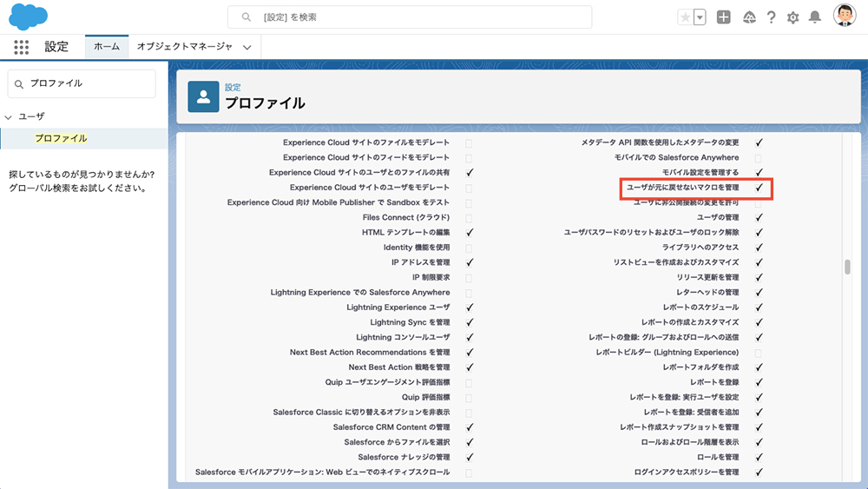This screenshot has width=868, height=489.
Task: Toggle ユーザが元に戻せないマクロを管理 checkbox
Action: point(759,188)
